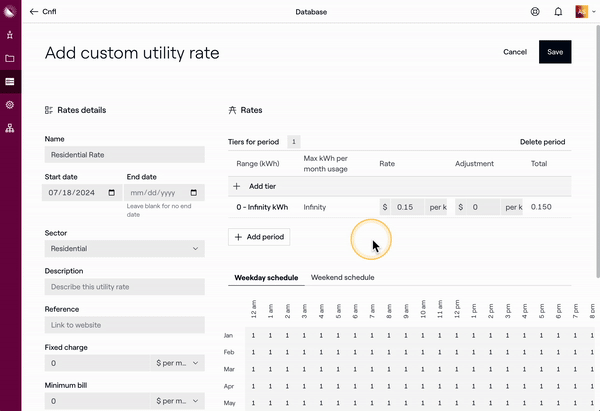Viewport: 600px width, 411px height.
Task: Expand the user account avatar menu
Action: click(583, 12)
